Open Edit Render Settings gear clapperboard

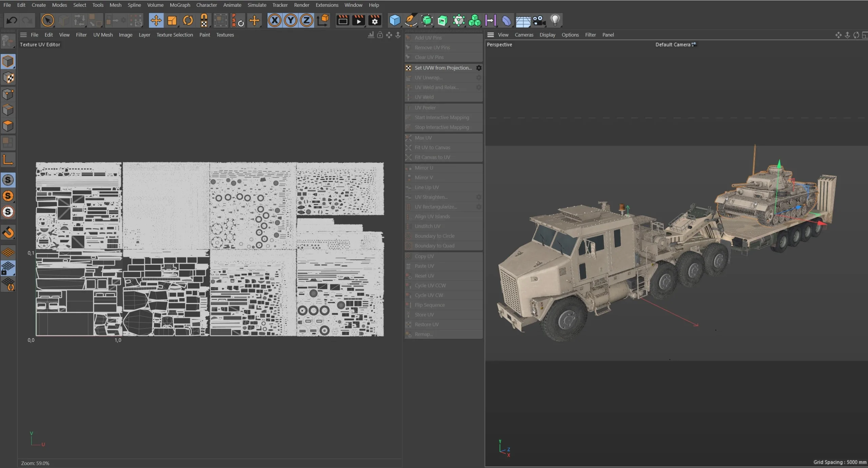(375, 20)
